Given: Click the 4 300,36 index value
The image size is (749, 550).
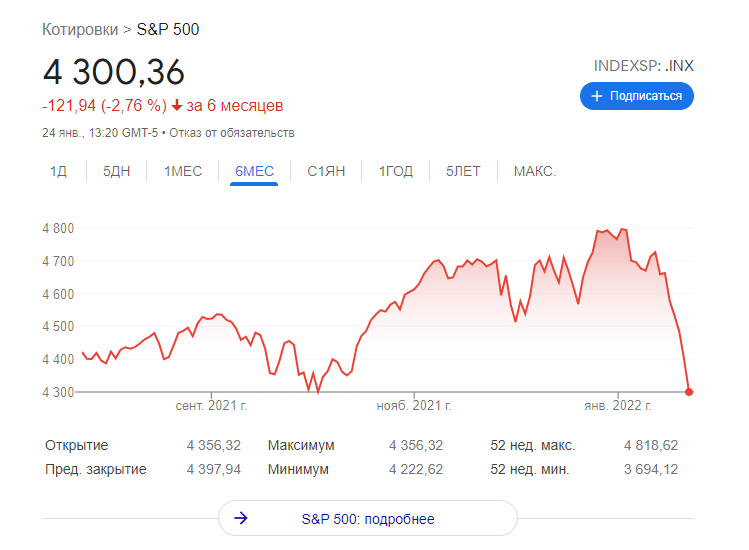Looking at the screenshot, I should pos(113,72).
